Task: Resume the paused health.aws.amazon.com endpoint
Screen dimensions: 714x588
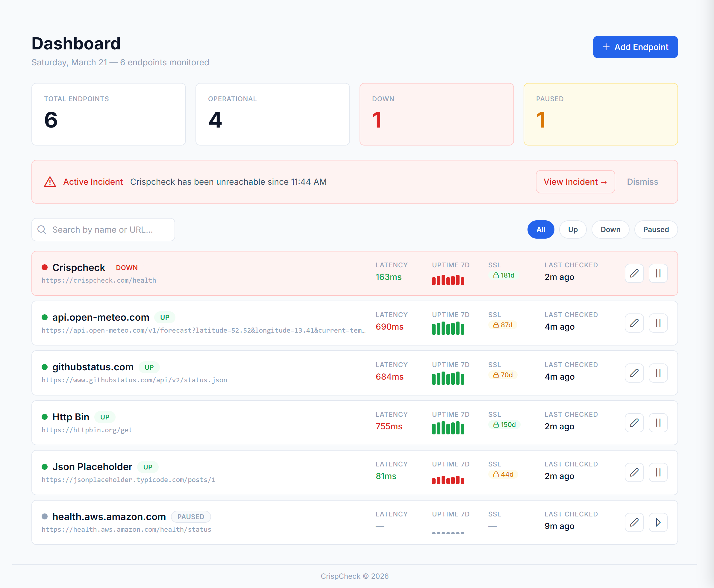Action: 658,522
